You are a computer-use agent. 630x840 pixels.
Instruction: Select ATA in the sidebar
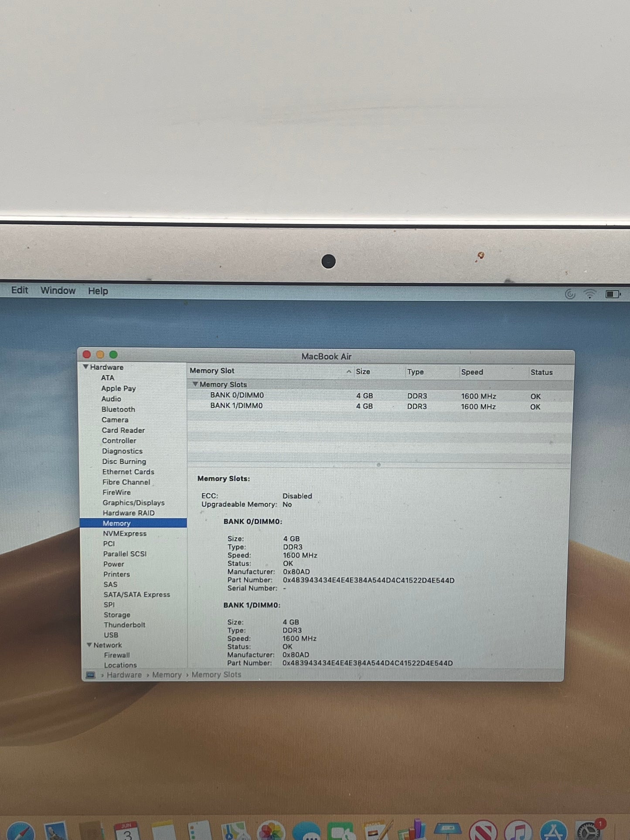click(108, 378)
